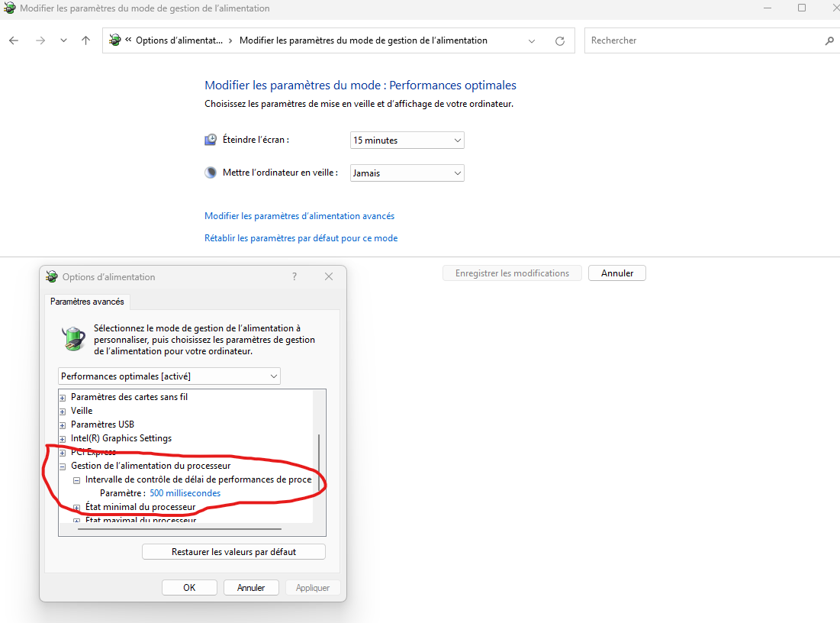This screenshot has width=840, height=623.
Task: Click the sleep moon icon
Action: [x=211, y=173]
